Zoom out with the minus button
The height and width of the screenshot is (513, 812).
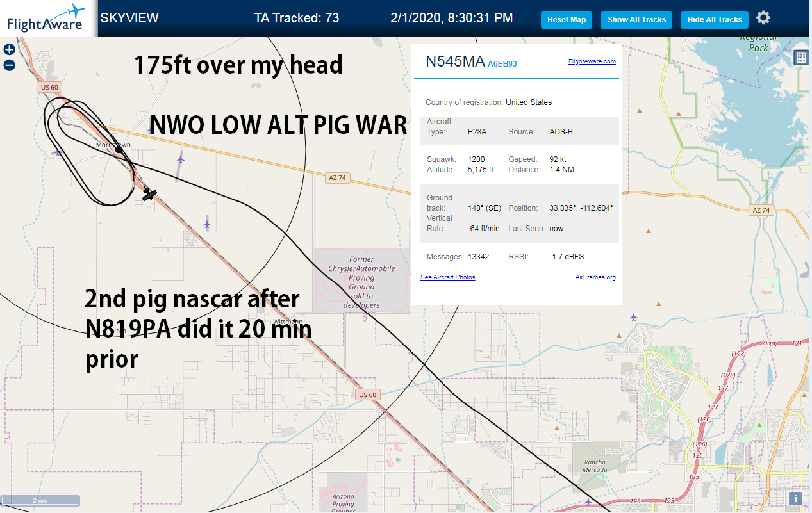pyautogui.click(x=9, y=65)
